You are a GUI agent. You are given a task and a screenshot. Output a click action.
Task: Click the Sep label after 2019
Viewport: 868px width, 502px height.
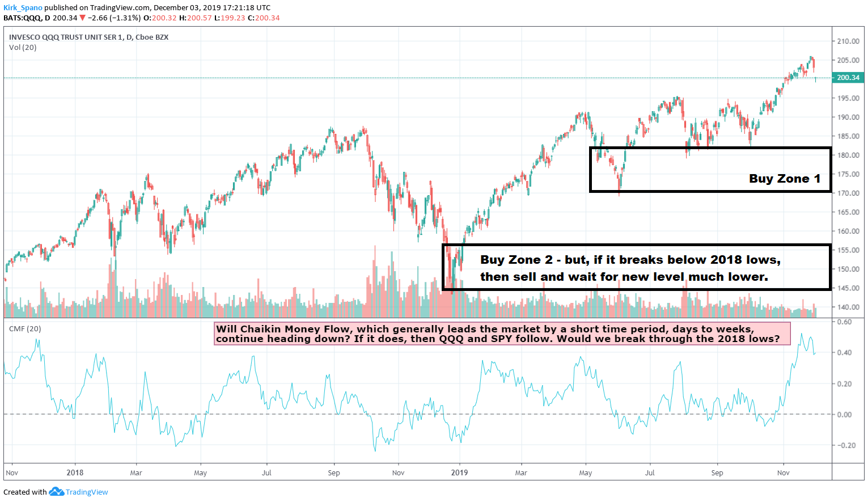click(717, 473)
